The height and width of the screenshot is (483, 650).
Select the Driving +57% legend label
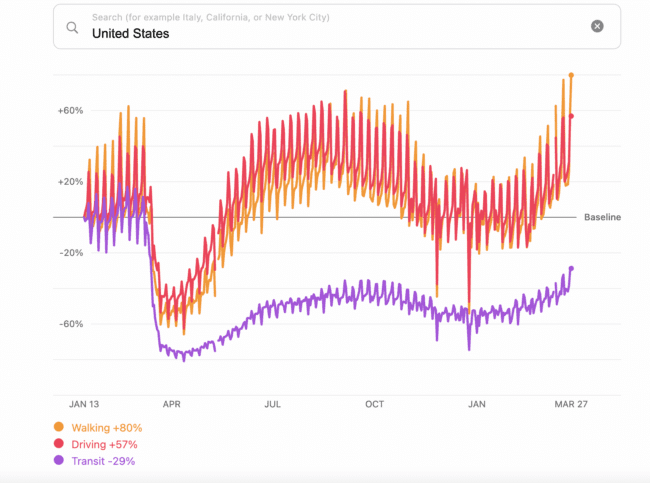tap(104, 444)
